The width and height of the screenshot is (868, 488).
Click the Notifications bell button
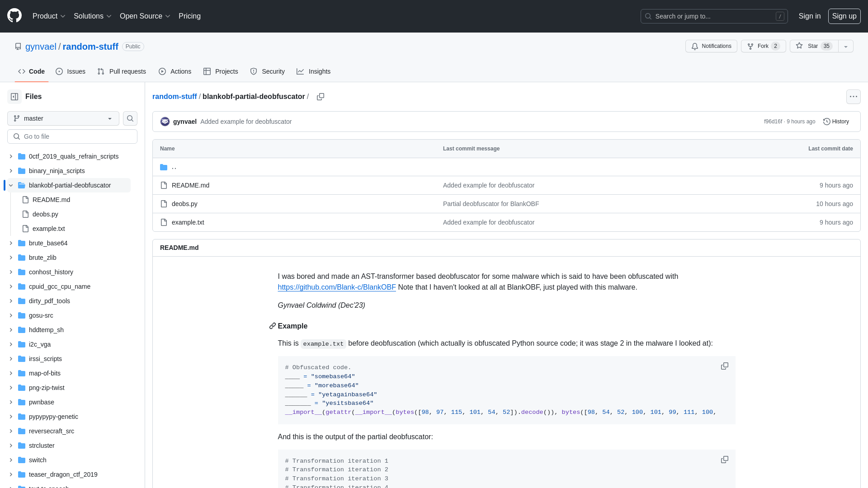pos(711,46)
